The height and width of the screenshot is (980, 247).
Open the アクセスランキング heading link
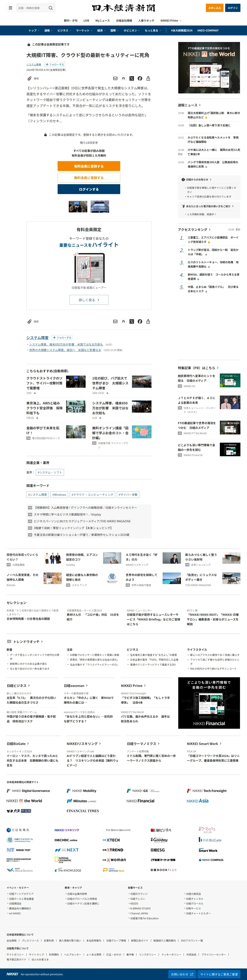(194, 229)
